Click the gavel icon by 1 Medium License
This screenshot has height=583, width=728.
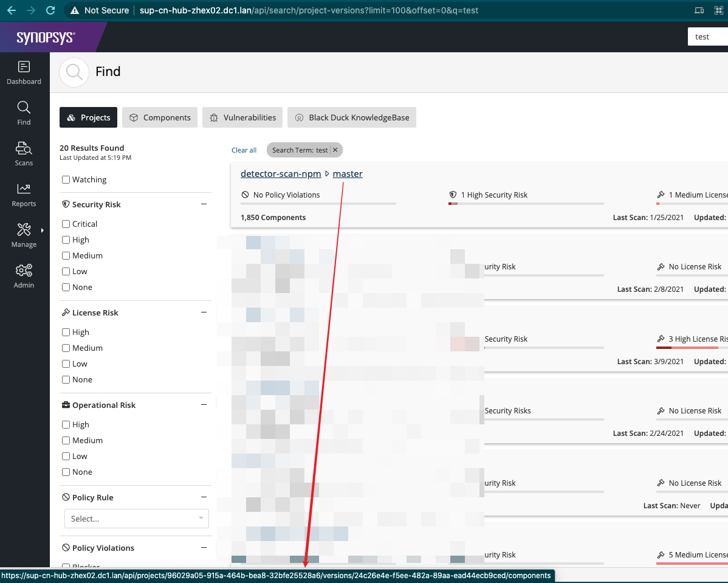[661, 195]
